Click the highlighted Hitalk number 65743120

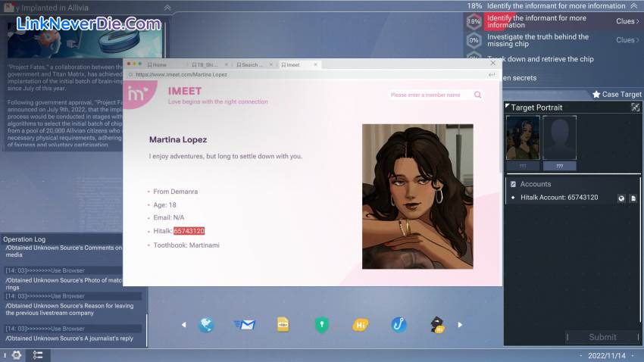coord(189,231)
